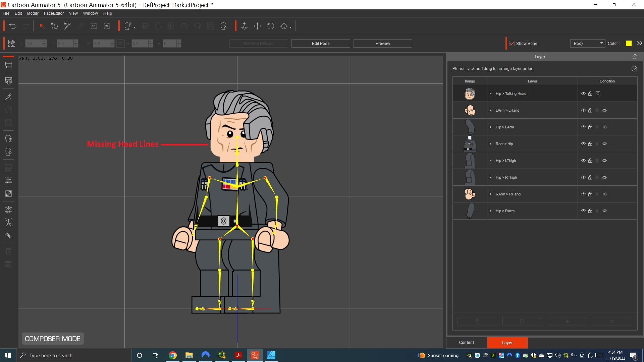The height and width of the screenshot is (362, 644).
Task: Click the head creator icon with sparkle
Action: (x=127, y=26)
